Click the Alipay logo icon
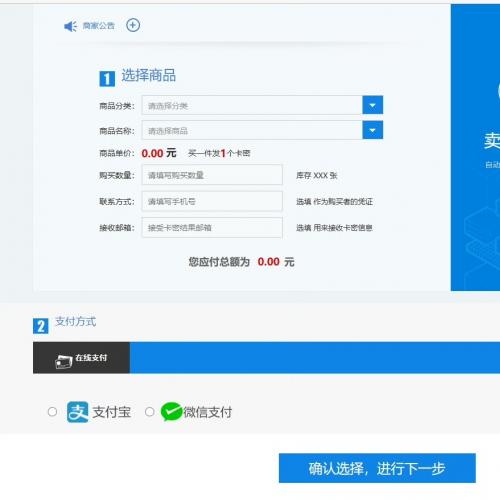The width and height of the screenshot is (500, 500). pyautogui.click(x=78, y=412)
